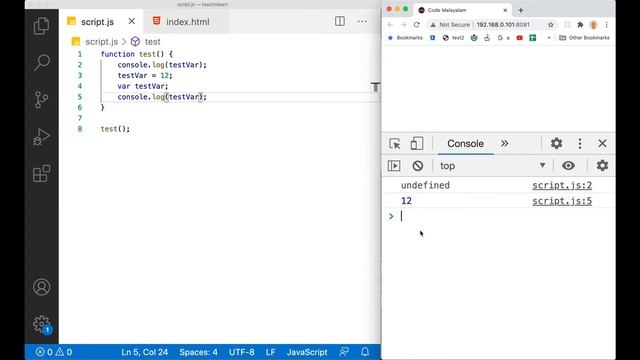Open notifications bell in status bar
Image resolution: width=640 pixels, height=360 pixels.
point(365,352)
